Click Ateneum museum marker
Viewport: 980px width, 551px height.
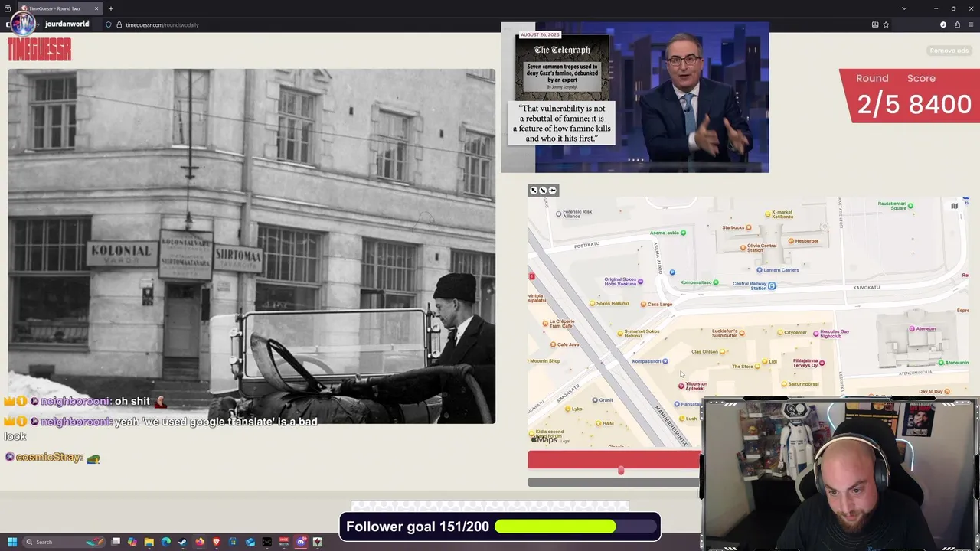click(x=912, y=329)
